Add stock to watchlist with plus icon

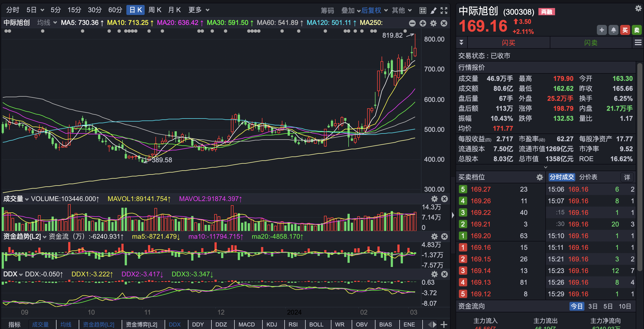coord(602,30)
